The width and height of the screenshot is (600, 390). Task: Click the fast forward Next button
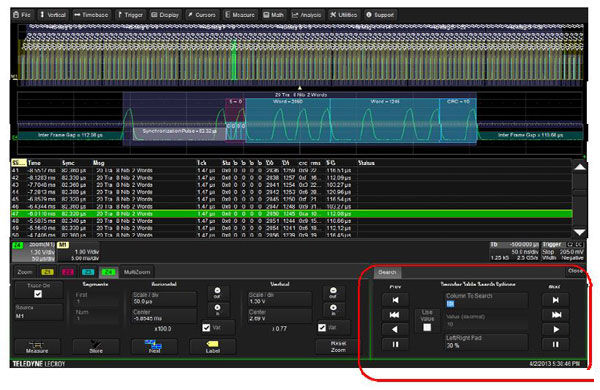(x=556, y=315)
